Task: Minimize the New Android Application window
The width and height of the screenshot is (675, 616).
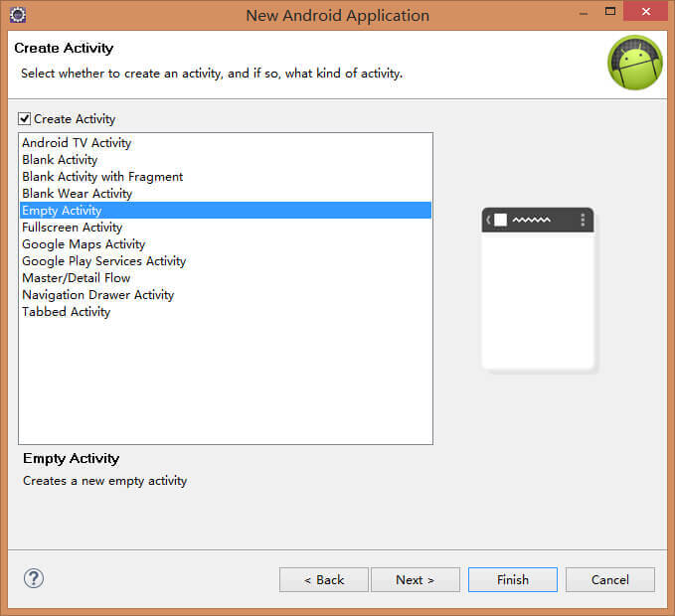Action: point(584,12)
